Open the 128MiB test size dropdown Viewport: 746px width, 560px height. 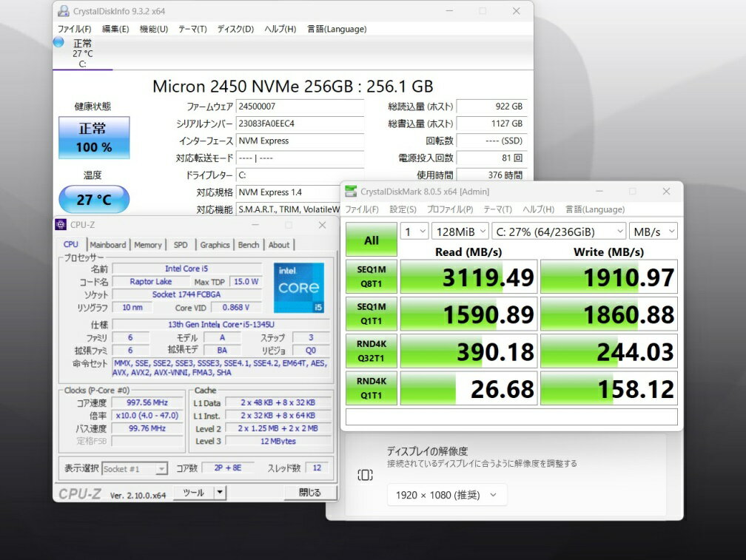click(460, 232)
